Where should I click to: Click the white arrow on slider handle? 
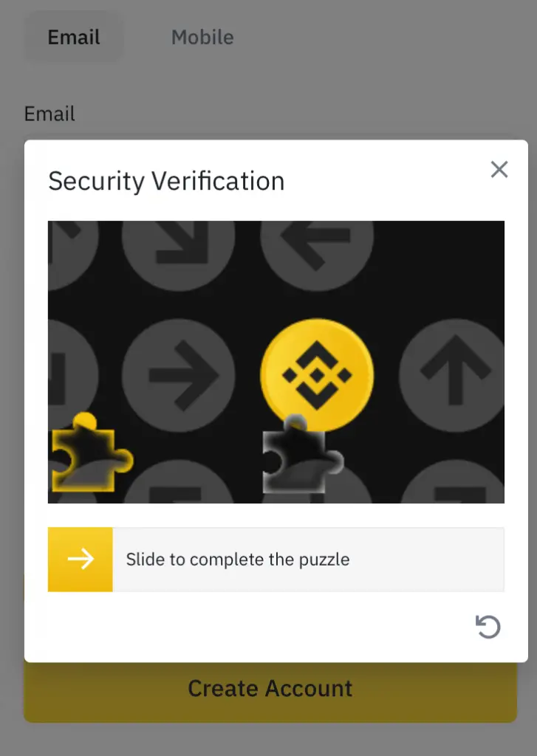(x=81, y=560)
